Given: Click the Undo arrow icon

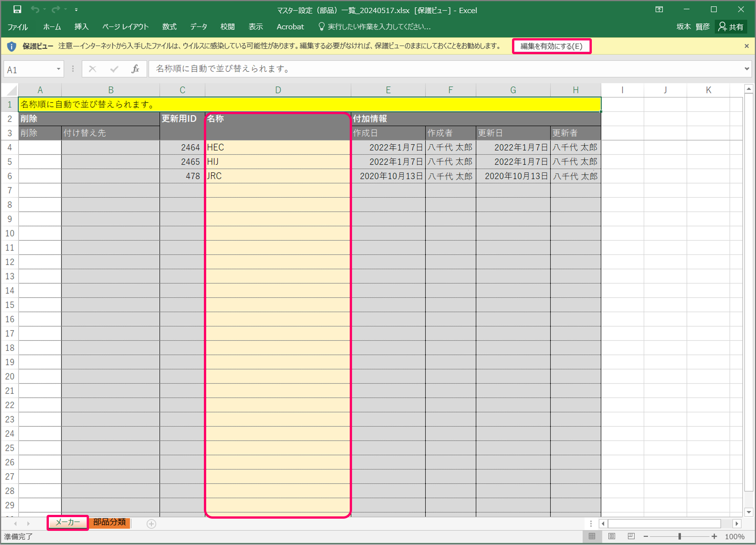Looking at the screenshot, I should coord(35,10).
